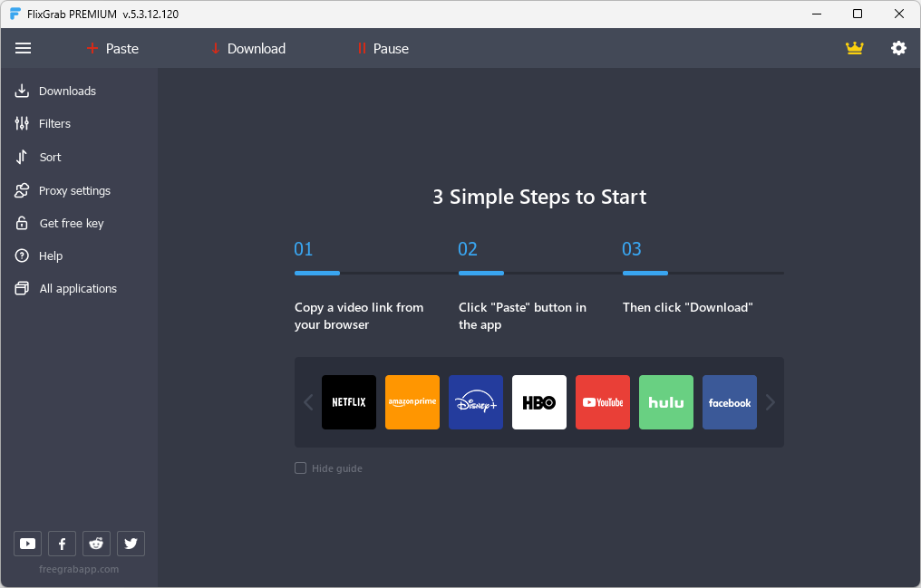Select the Amazon Prime tile
The image size is (921, 588).
412,402
